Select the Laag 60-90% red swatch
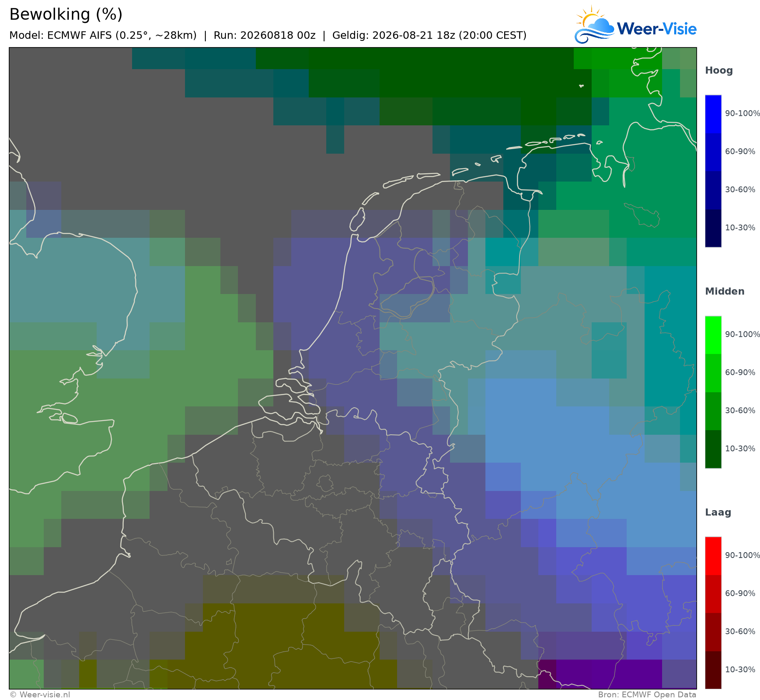The width and height of the screenshot is (760, 700). coord(713,594)
